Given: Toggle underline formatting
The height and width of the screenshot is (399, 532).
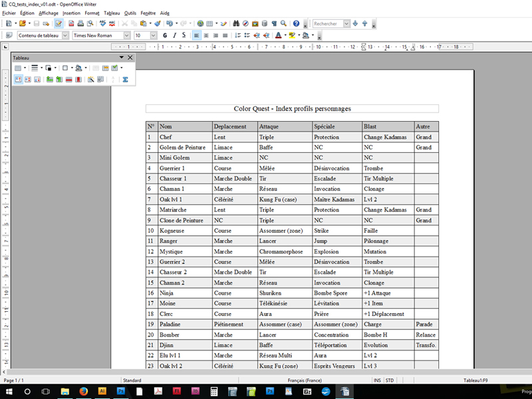Looking at the screenshot, I should tap(184, 35).
